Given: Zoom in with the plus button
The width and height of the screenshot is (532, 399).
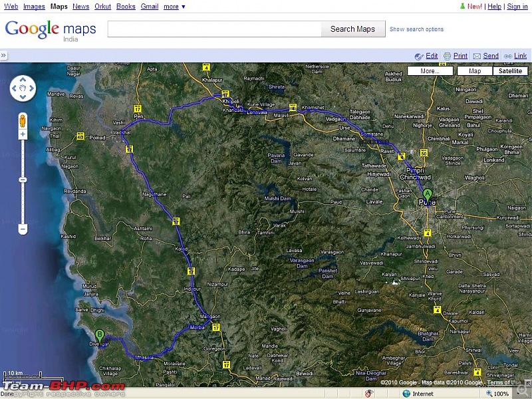Looking at the screenshot, I should [23, 134].
